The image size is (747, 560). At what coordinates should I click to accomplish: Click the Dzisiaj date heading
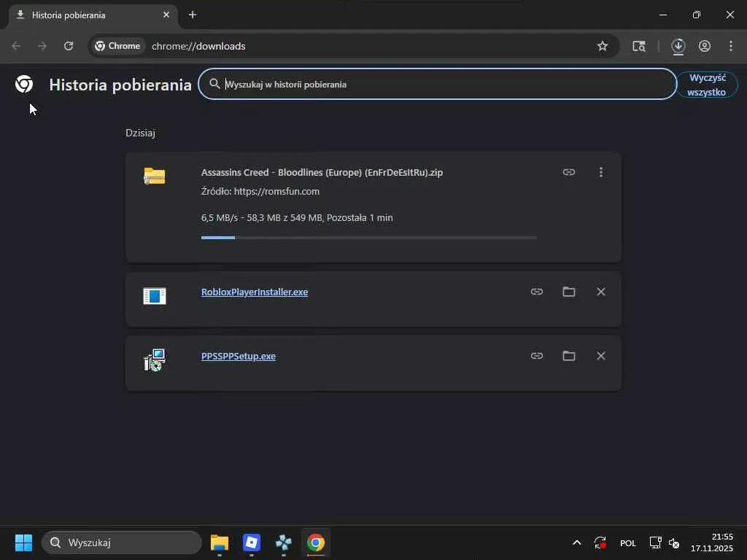[x=140, y=133]
